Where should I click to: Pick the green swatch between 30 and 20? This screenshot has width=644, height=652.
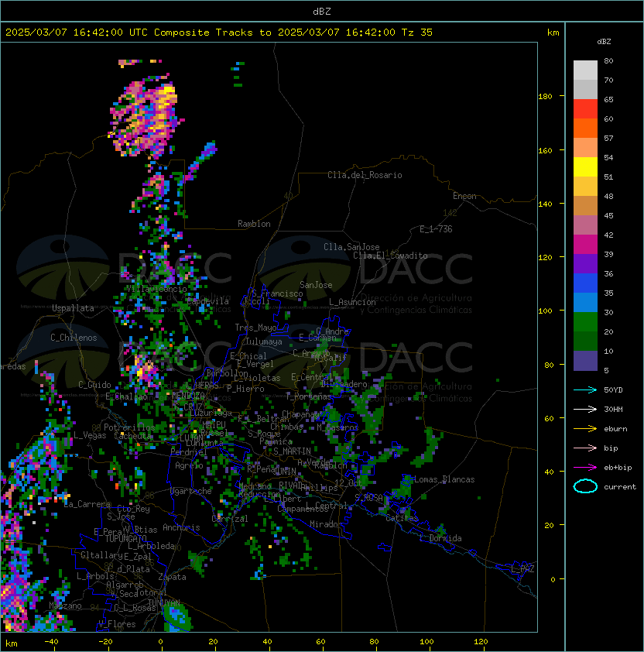(585, 322)
